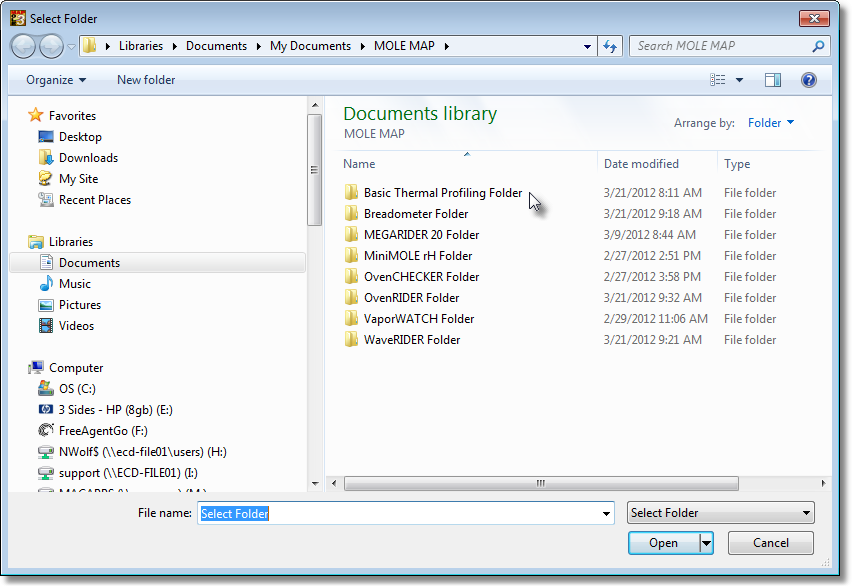Open the Organize menu
The height and width of the screenshot is (588, 852).
[56, 80]
